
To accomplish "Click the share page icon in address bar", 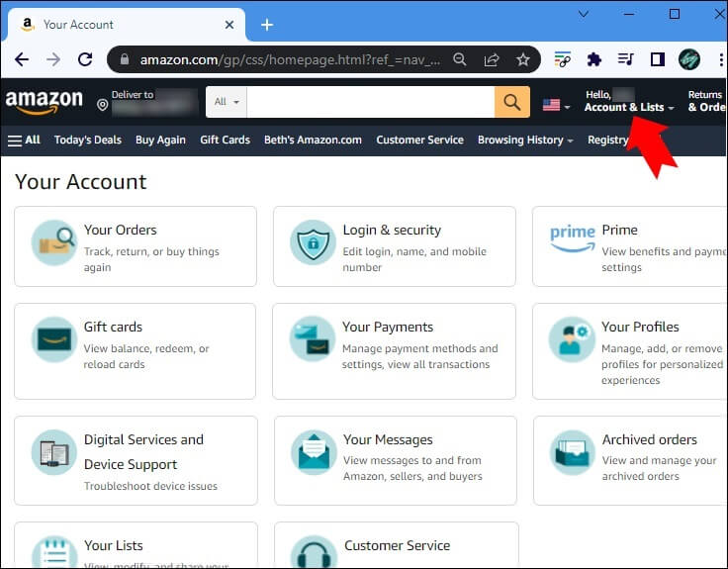I will tap(492, 59).
